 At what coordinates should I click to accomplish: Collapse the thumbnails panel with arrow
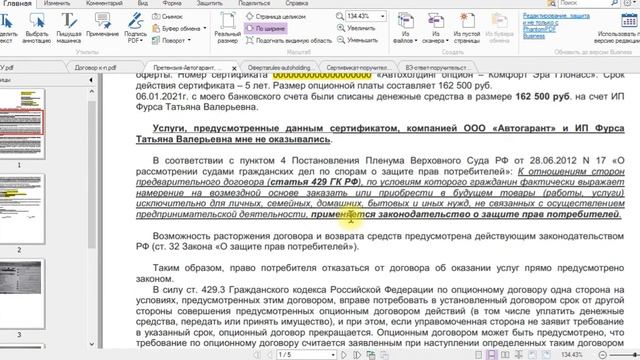pos(91,80)
